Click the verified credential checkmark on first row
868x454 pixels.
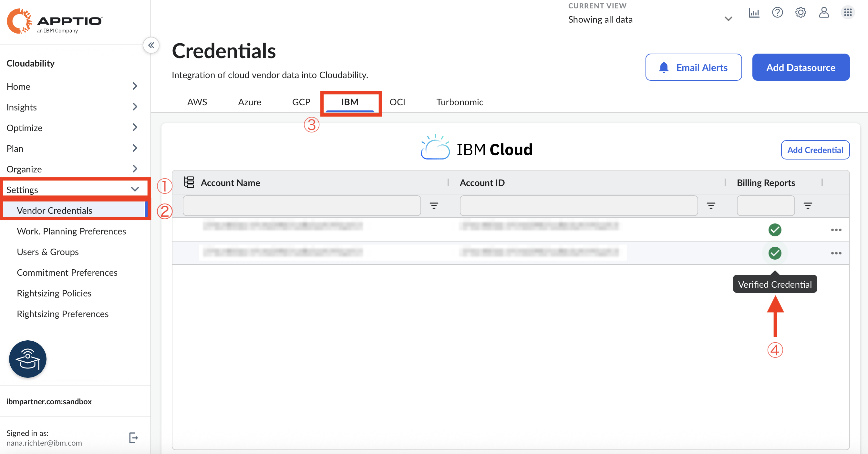775,230
